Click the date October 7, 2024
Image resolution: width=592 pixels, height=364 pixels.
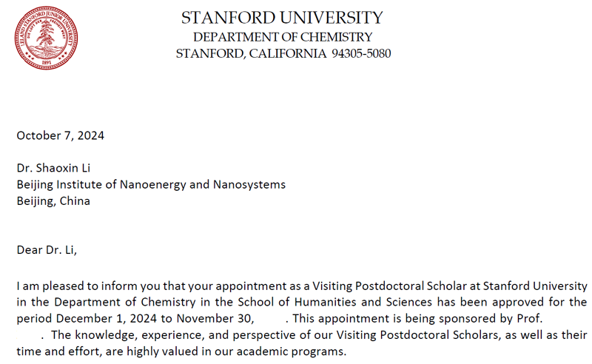[x=60, y=135]
